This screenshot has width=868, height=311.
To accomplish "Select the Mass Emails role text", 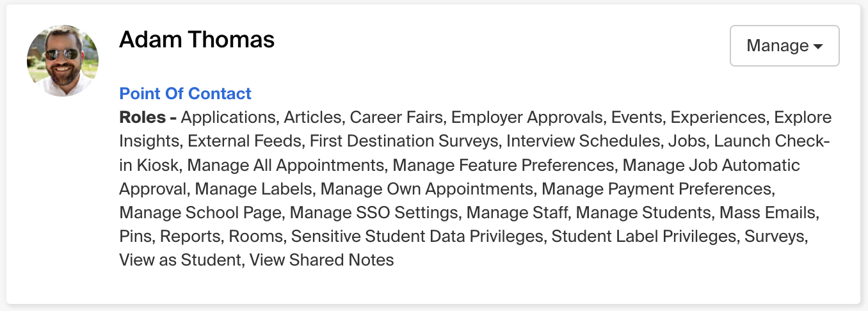I will (x=768, y=212).
